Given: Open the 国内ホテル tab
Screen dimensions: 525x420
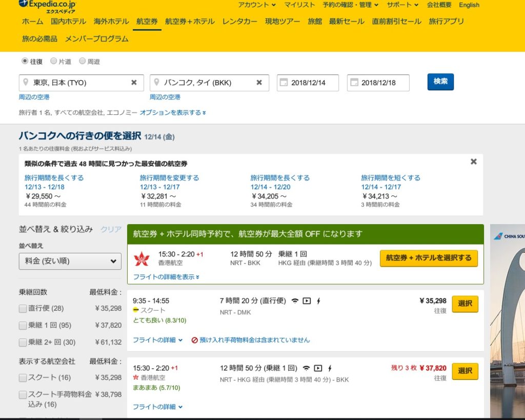Looking at the screenshot, I should (68, 22).
